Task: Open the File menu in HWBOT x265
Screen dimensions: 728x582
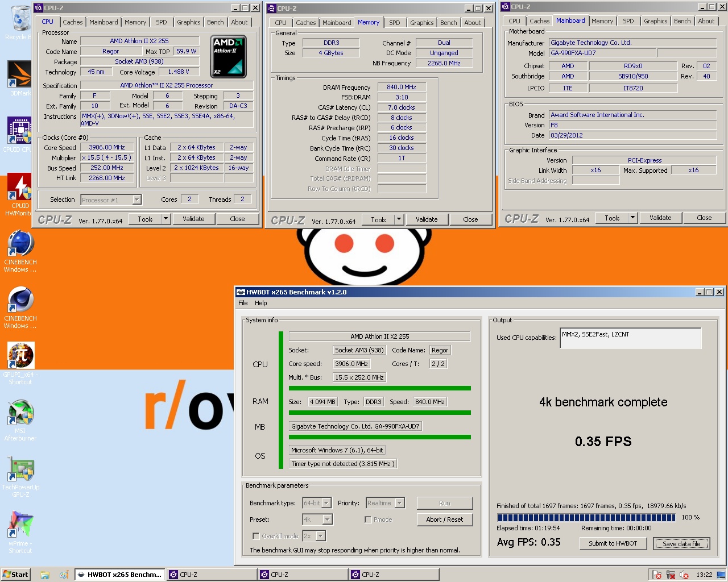Action: [x=243, y=303]
